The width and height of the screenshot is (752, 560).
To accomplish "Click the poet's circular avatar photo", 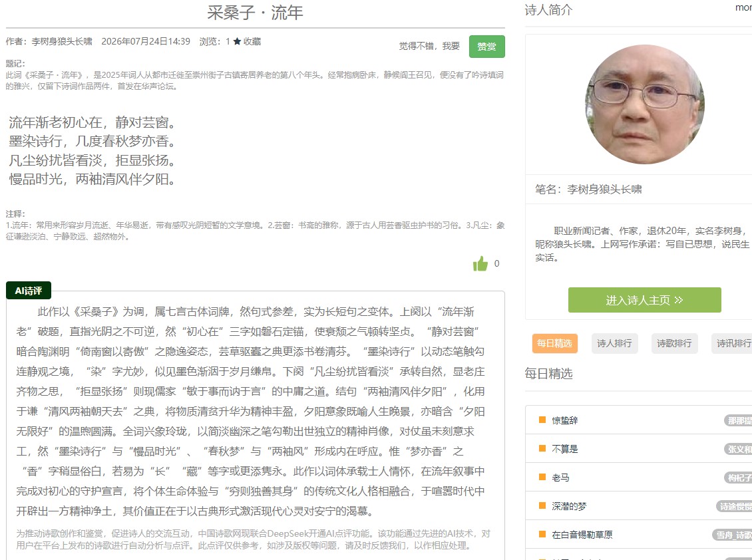I will [645, 104].
